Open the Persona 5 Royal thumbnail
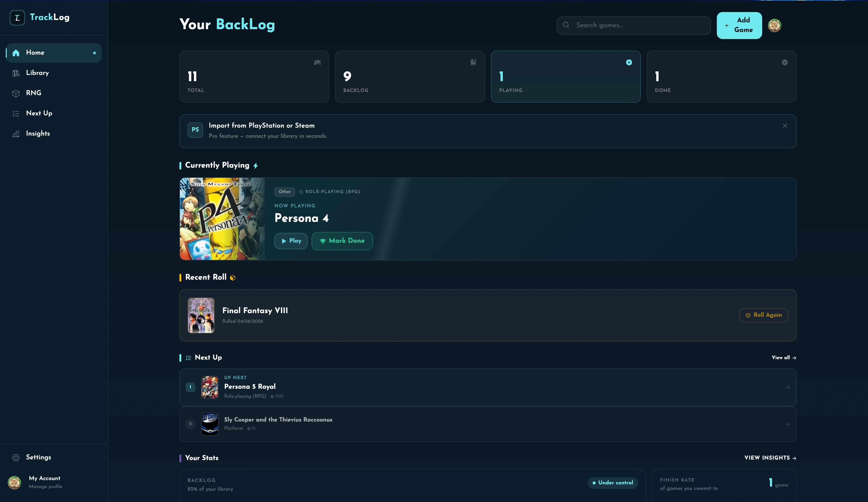The height and width of the screenshot is (502, 868). [210, 387]
